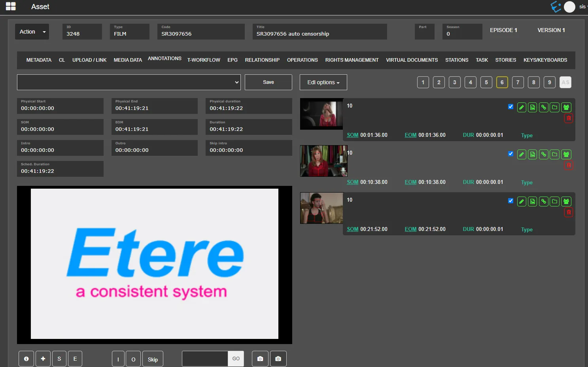The width and height of the screenshot is (588, 367).
Task: Uncheck the checkbox for annotation at 00:01:36.00
Action: [510, 107]
